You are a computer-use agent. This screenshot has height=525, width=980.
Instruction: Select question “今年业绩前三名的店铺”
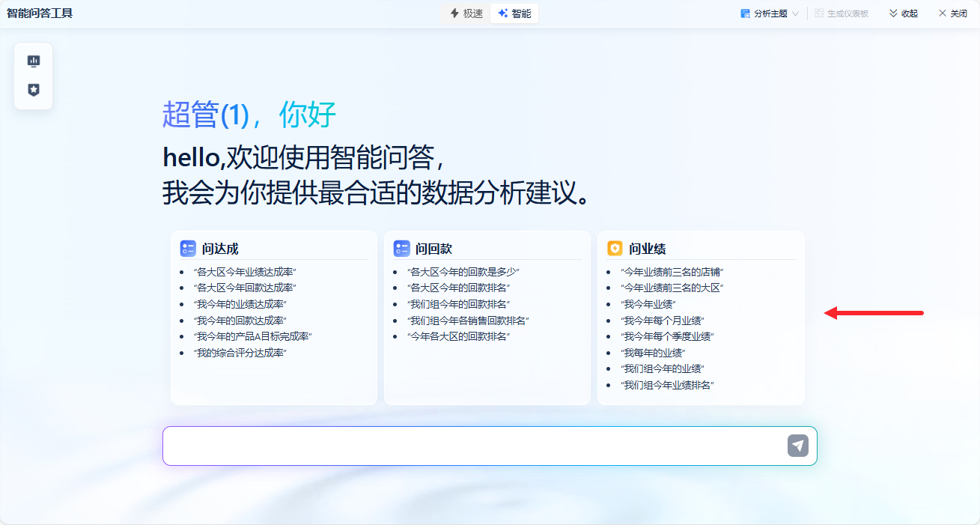pyautogui.click(x=672, y=272)
